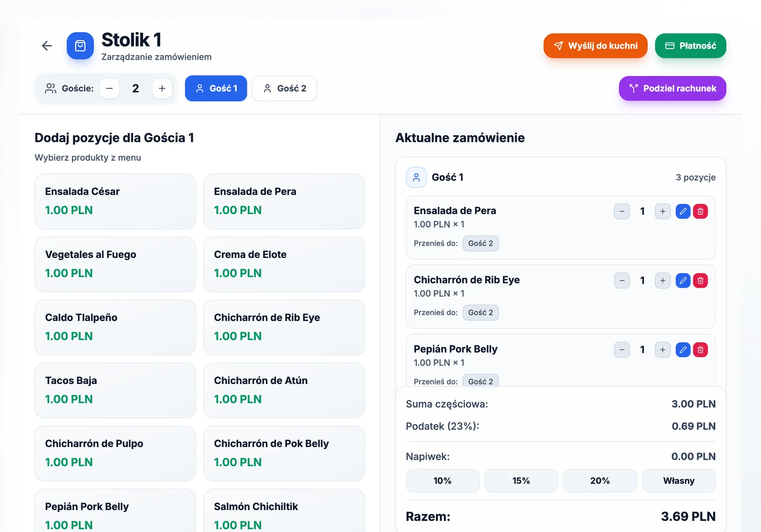Delete Pepián Pork Belly from order

tap(701, 350)
